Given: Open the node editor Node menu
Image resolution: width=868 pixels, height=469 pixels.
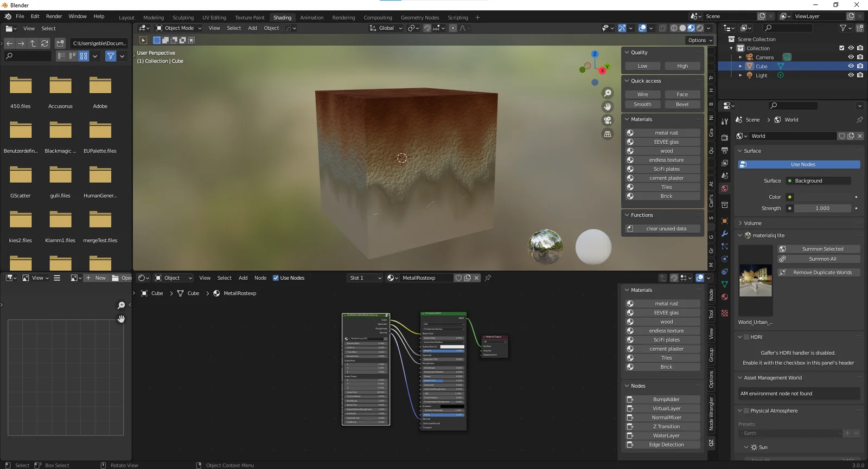Looking at the screenshot, I should tap(260, 278).
